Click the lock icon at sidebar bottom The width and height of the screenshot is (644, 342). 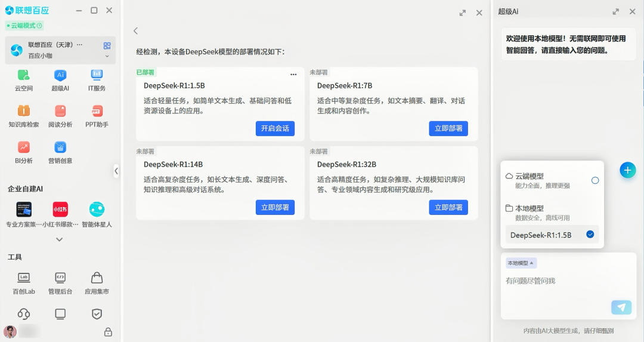108,332
